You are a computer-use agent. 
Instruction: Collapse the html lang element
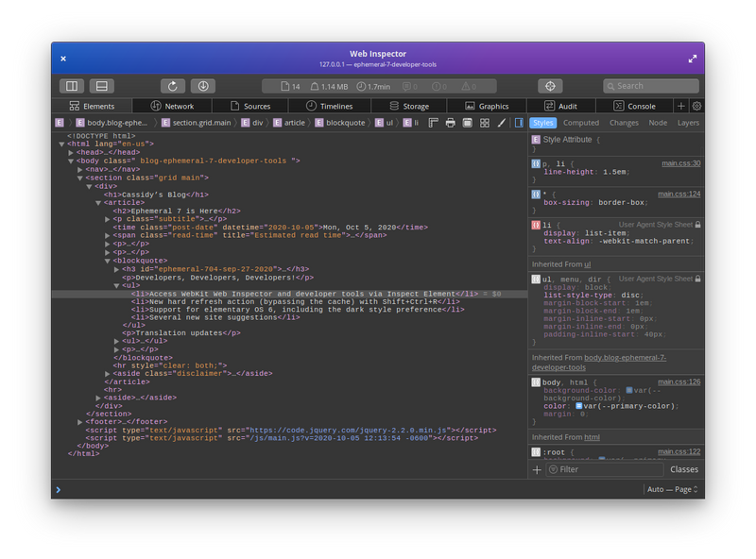(x=61, y=144)
